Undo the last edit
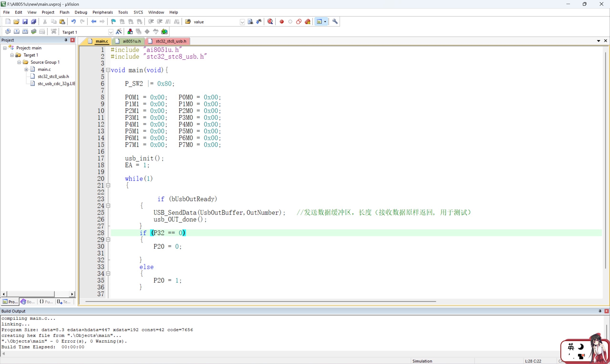 tap(73, 22)
